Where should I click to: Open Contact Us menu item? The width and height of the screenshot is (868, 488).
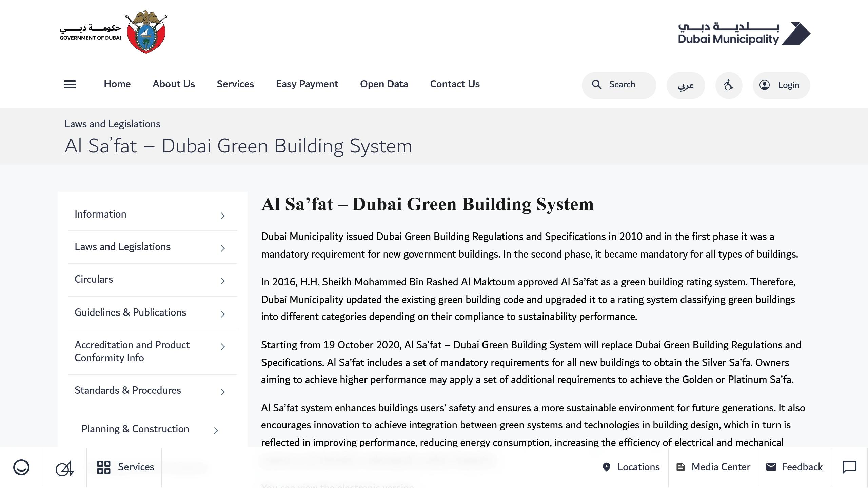point(455,84)
